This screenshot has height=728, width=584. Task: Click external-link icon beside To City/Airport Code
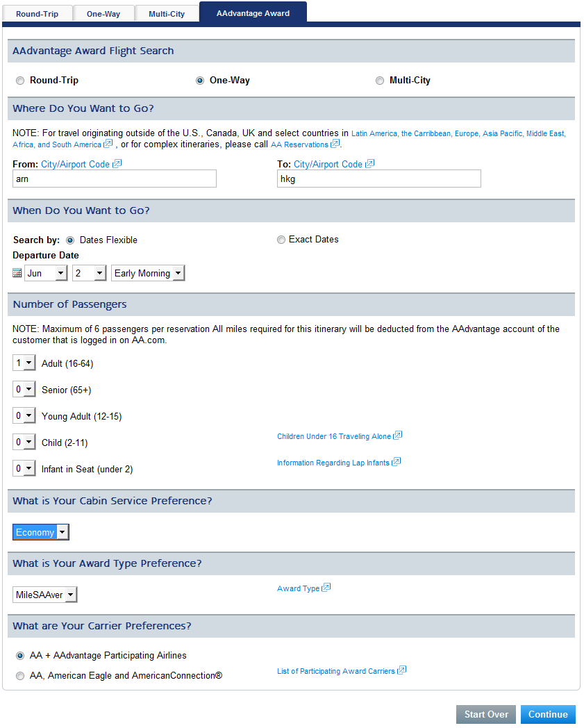(370, 163)
